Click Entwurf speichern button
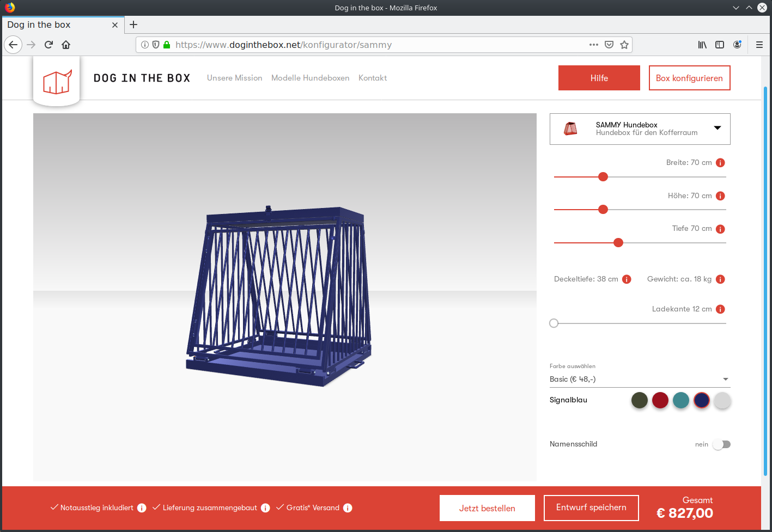Screen dimensions: 772x532 (x=591, y=508)
